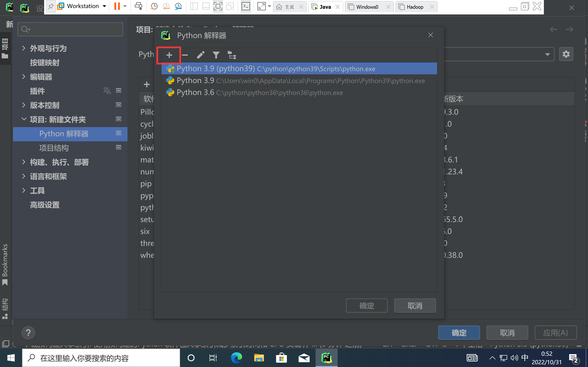This screenshot has height=367, width=588.
Task: Click the gear icon beside interpreter dropdown
Action: click(x=566, y=54)
